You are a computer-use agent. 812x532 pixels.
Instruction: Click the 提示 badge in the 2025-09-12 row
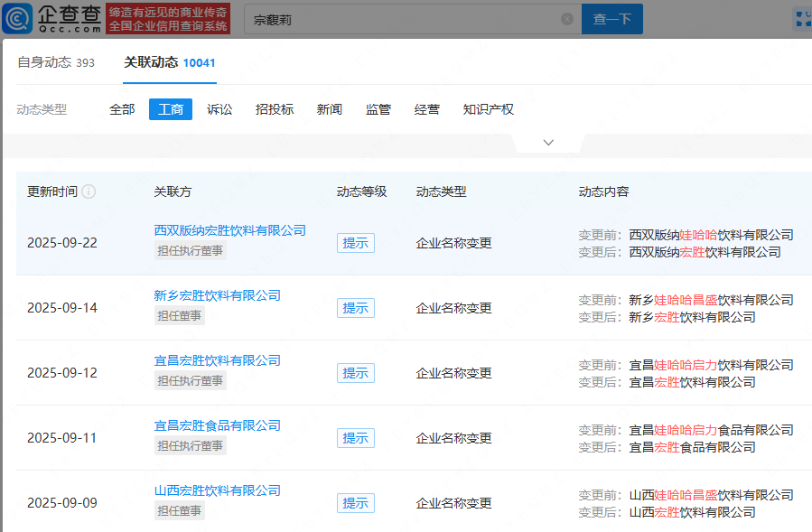(x=355, y=373)
